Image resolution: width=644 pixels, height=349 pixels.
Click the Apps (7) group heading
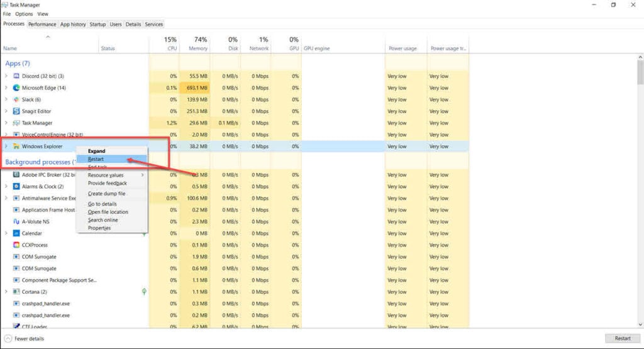pos(18,64)
